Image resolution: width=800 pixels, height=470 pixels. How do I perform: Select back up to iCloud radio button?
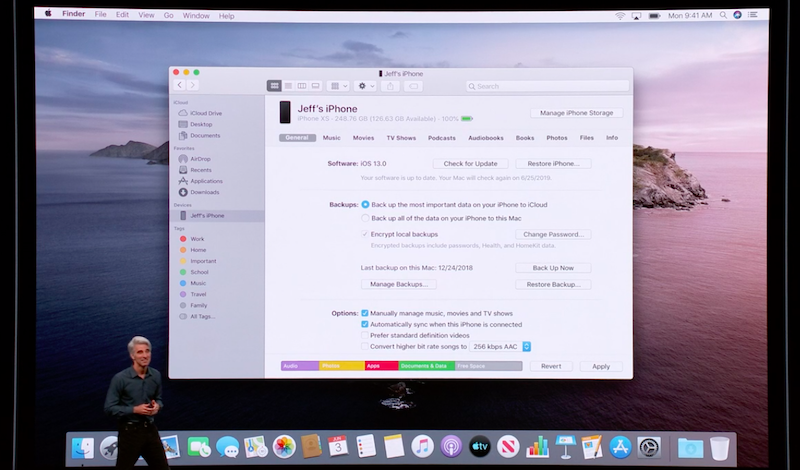click(x=365, y=204)
